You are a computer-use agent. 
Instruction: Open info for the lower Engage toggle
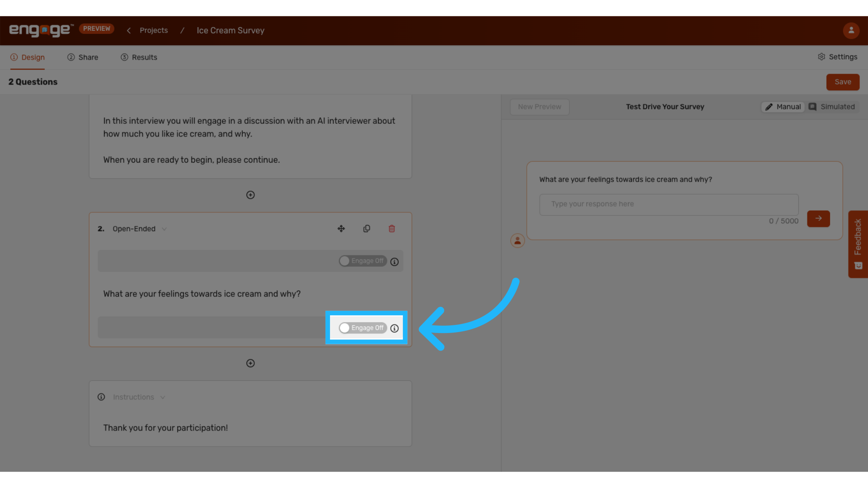[395, 328]
